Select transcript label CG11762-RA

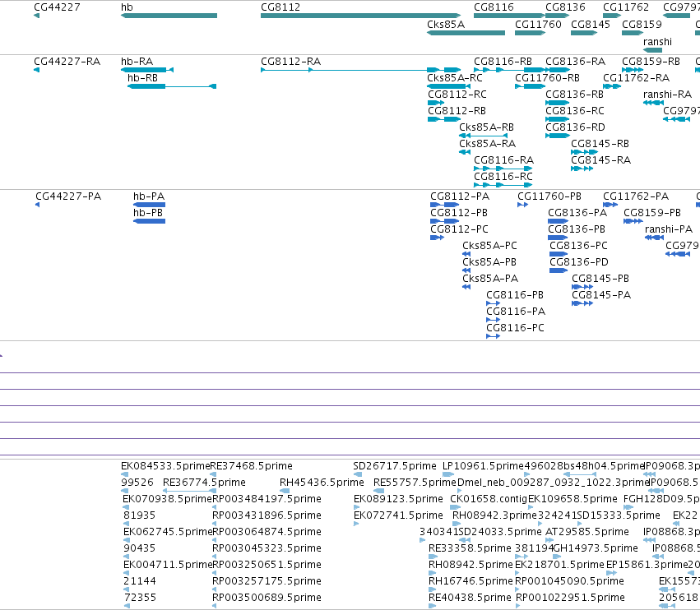636,78
